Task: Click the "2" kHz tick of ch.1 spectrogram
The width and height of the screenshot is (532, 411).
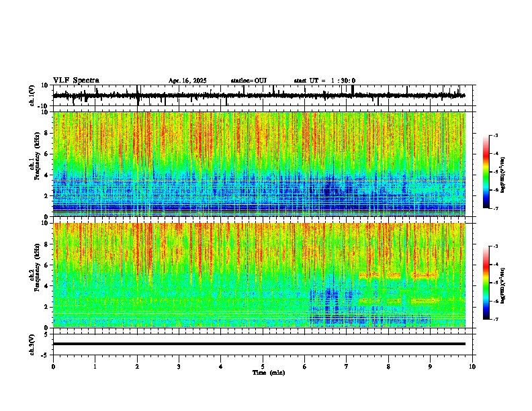Action: tap(46, 196)
